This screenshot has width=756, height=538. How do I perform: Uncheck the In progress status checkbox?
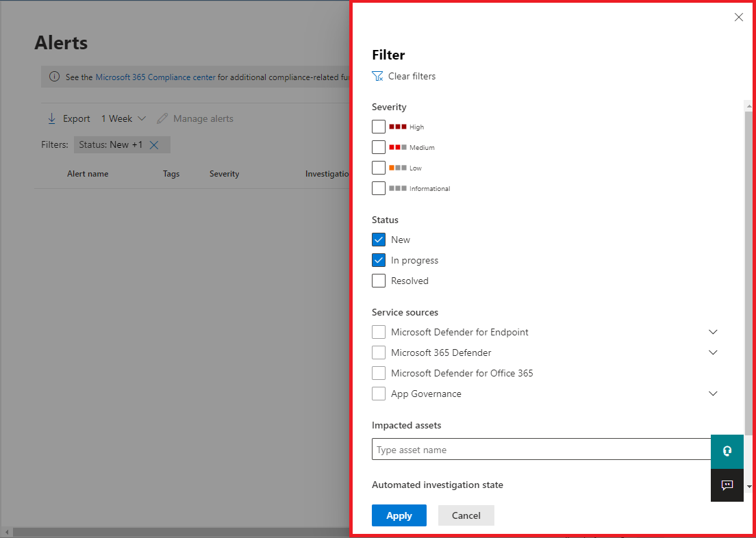(x=379, y=260)
